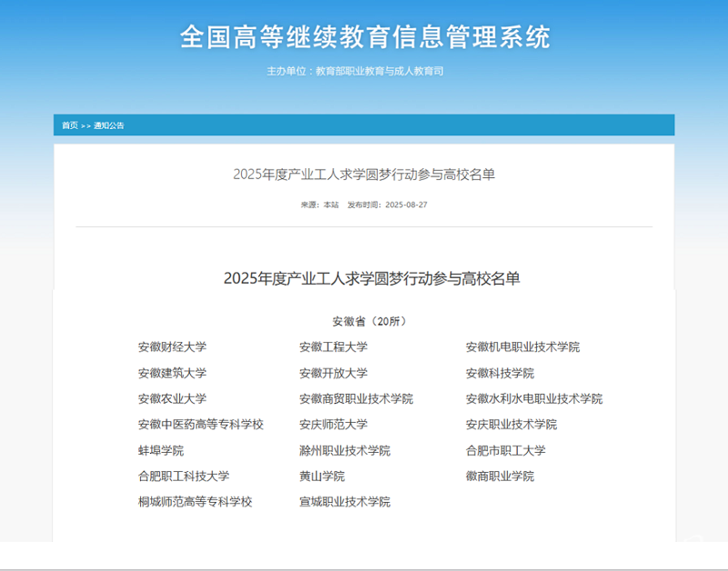This screenshot has height=571, width=728.
Task: Select 黄山学院 in the list
Action: [321, 476]
